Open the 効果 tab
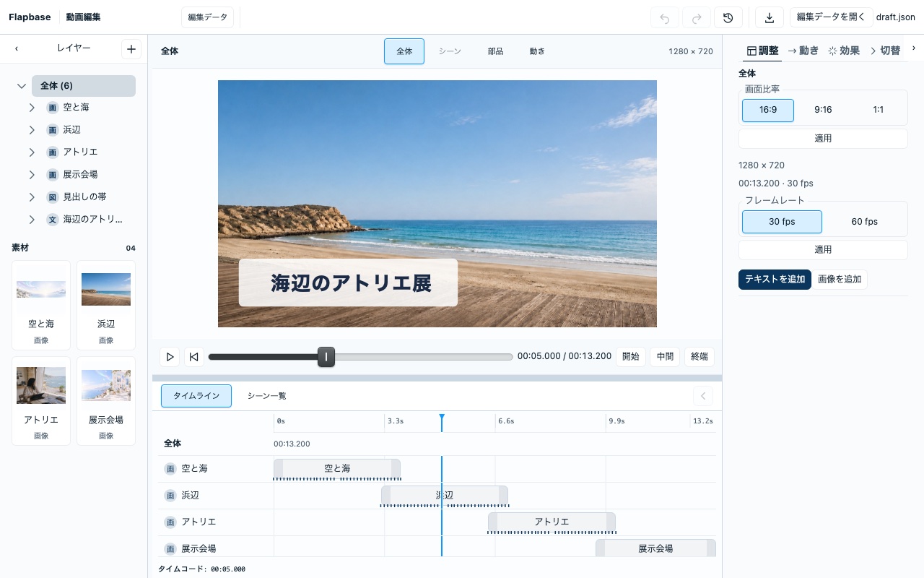 pos(844,51)
